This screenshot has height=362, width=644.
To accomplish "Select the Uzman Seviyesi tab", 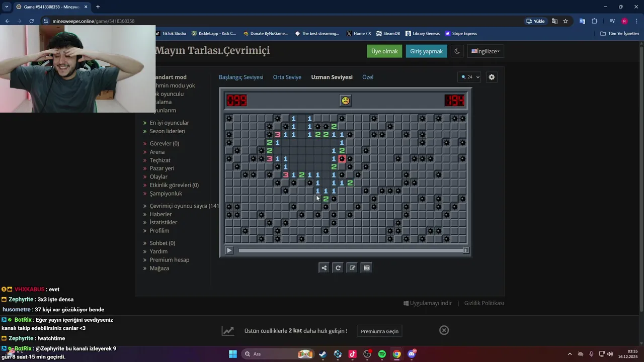I will tap(332, 77).
